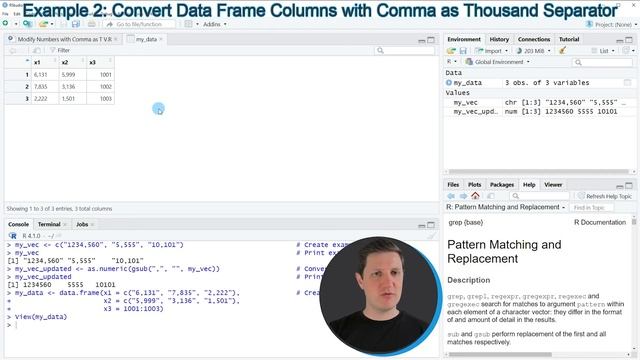Go forward in Help pane

(463, 196)
